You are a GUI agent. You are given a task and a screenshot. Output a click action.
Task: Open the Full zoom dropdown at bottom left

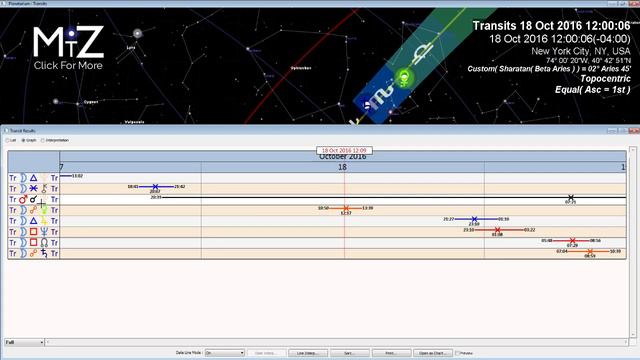[24, 342]
